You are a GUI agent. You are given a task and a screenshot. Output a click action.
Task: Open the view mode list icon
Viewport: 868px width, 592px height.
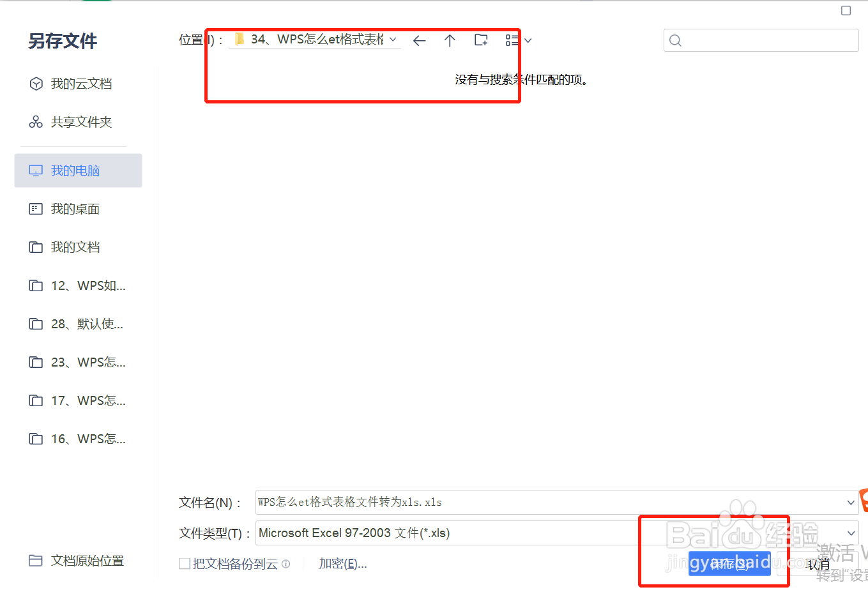point(512,40)
